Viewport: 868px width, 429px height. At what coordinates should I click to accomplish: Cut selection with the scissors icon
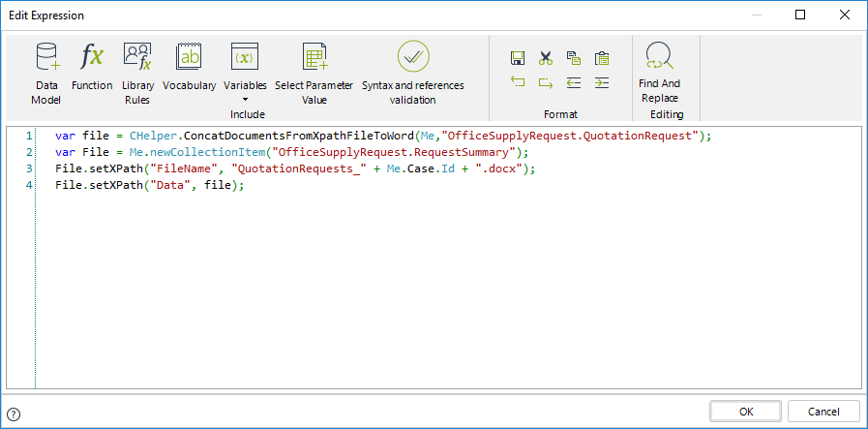545,58
